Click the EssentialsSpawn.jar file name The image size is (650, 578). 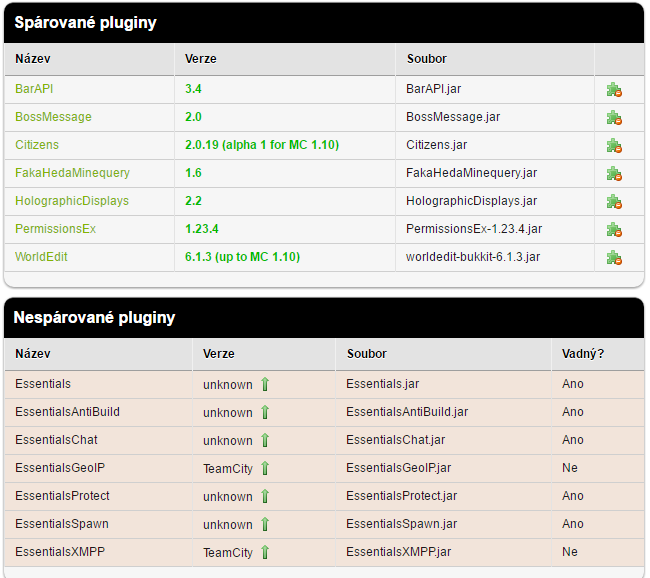401,524
